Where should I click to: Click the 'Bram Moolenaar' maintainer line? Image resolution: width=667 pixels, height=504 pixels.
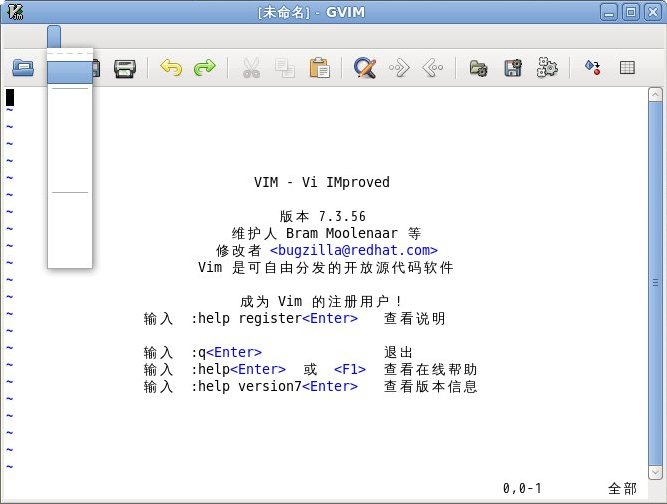[326, 233]
